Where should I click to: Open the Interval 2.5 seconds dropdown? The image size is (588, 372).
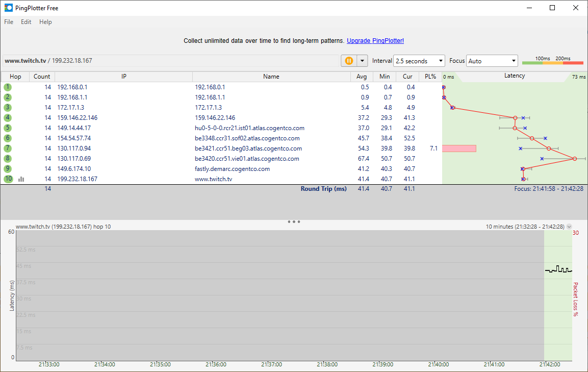click(419, 61)
